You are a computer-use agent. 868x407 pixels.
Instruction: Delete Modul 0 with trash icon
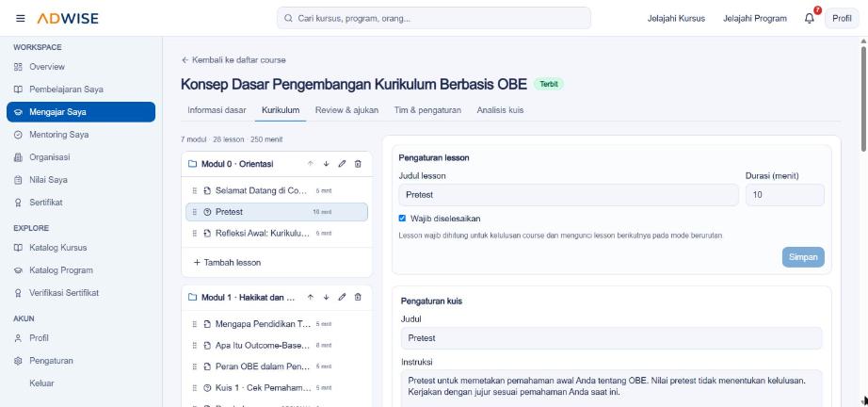point(358,164)
